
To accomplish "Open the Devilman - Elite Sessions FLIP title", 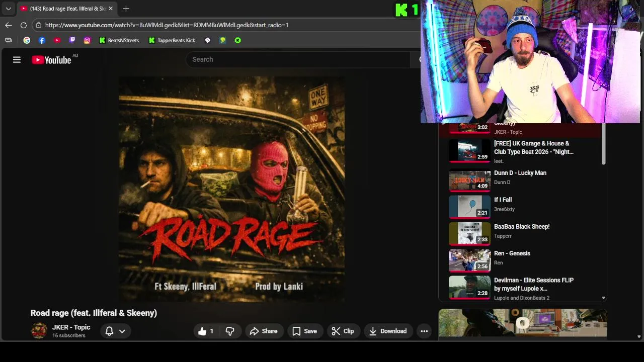I will pyautogui.click(x=533, y=285).
